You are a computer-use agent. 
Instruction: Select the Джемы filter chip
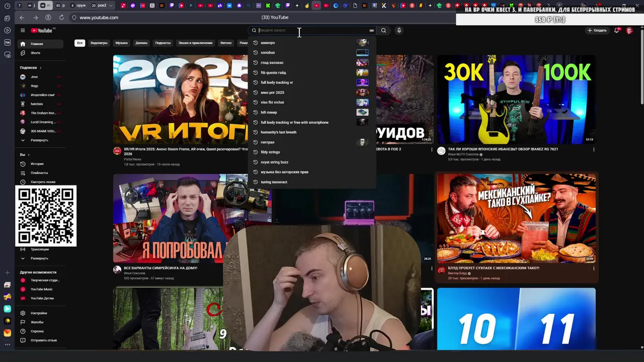pyautogui.click(x=141, y=43)
